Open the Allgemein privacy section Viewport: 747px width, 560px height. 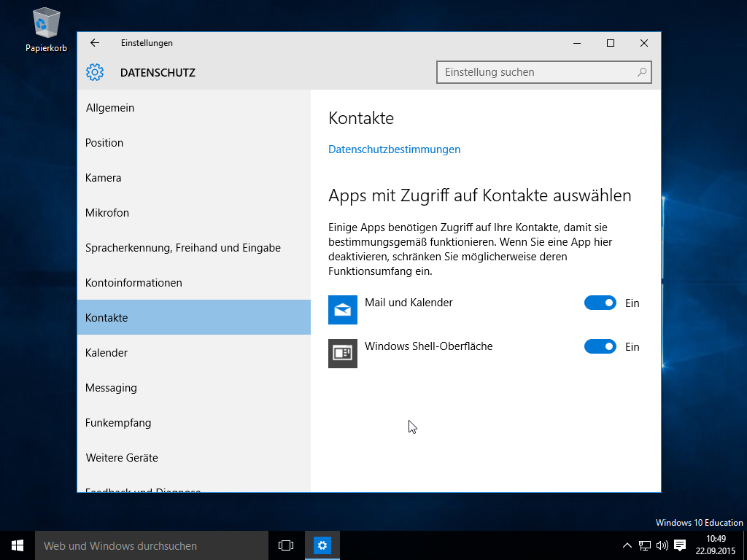pos(194,108)
